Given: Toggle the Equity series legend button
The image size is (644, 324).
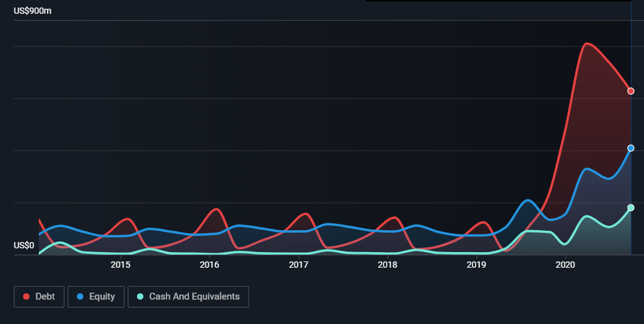Looking at the screenshot, I should 96,296.
